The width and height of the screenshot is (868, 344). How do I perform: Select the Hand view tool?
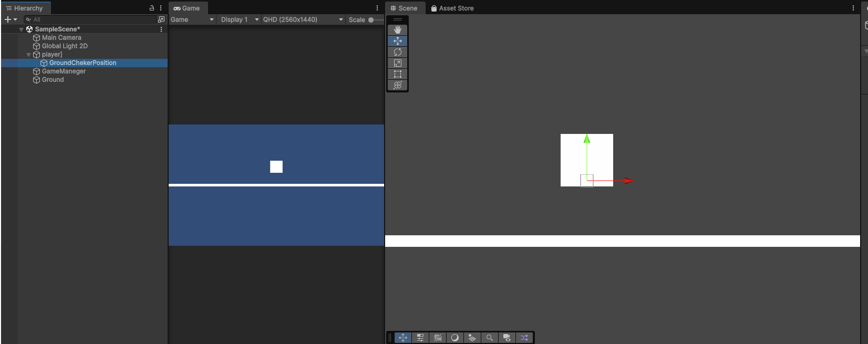(x=398, y=30)
